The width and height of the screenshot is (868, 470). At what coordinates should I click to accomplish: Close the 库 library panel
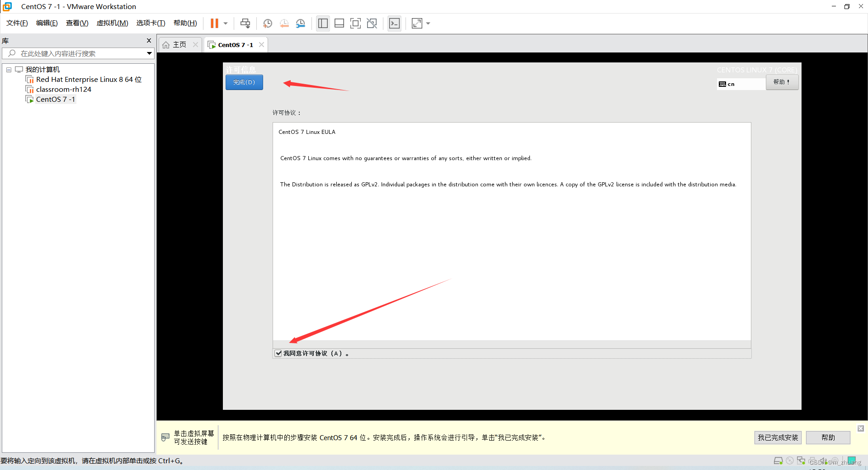[149, 41]
